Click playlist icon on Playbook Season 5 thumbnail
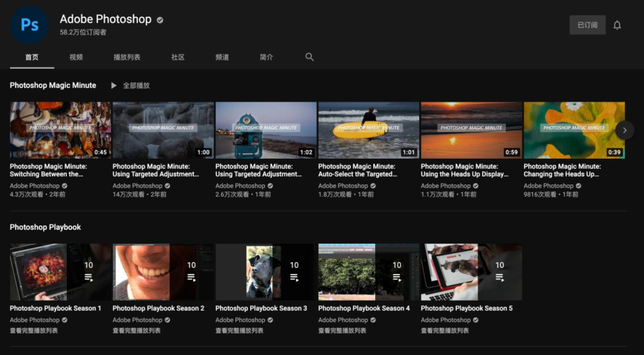 500,277
